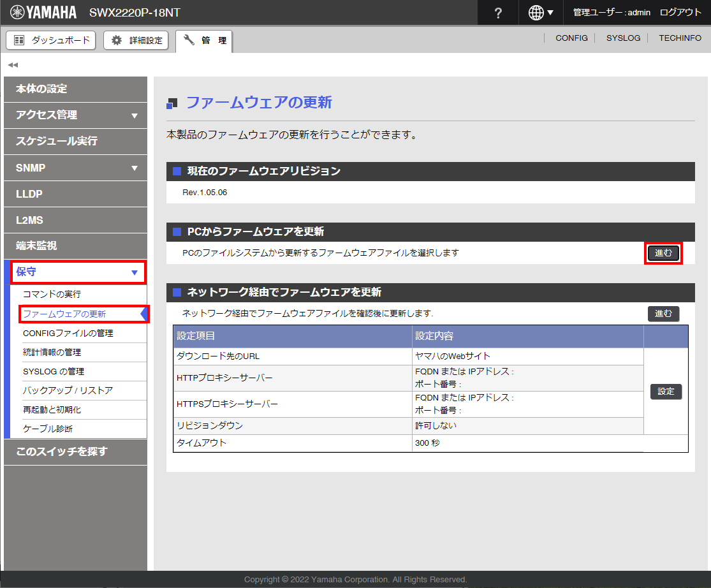The height and width of the screenshot is (588, 711).
Task: Click the help question mark icon
Action: click(x=498, y=13)
